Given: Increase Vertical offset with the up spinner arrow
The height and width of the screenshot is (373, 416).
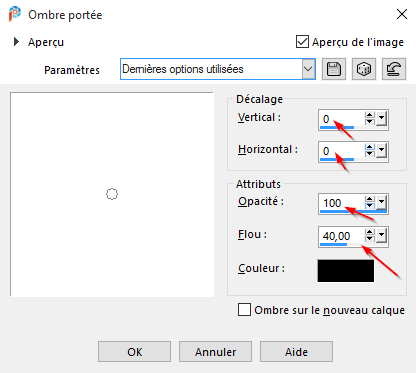Looking at the screenshot, I should click(369, 115).
